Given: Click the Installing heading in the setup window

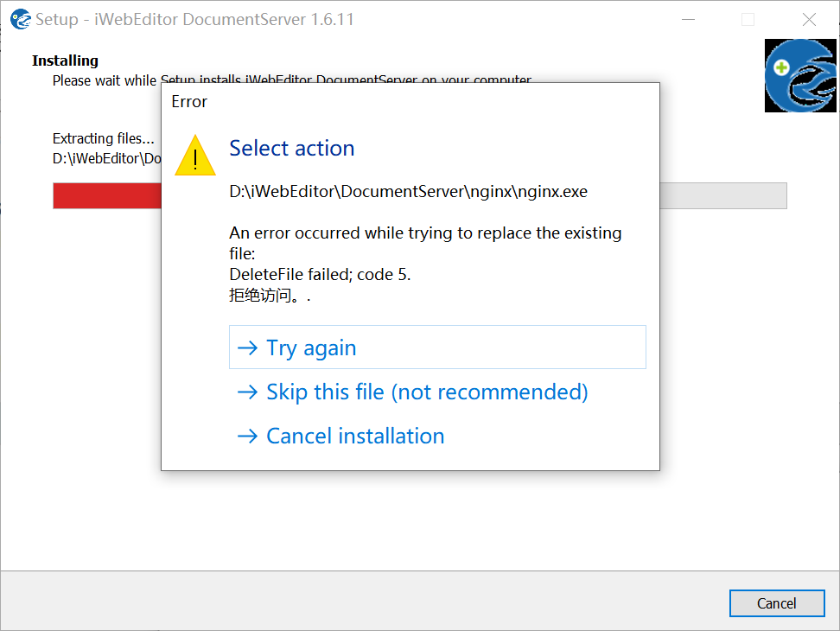Looking at the screenshot, I should (65, 61).
